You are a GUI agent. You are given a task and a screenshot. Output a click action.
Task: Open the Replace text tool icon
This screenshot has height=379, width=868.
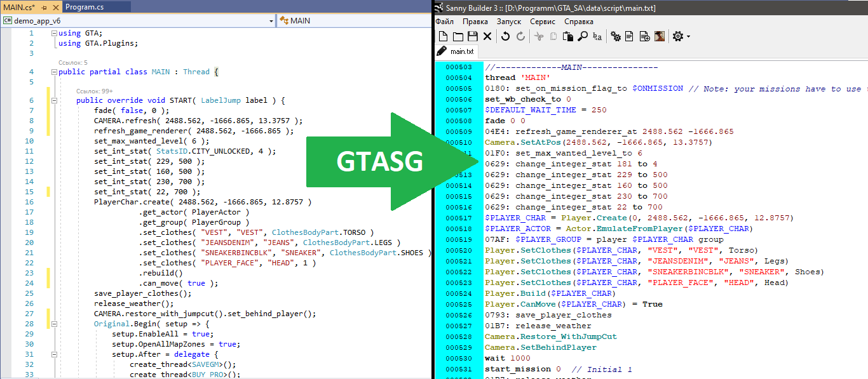tap(597, 36)
